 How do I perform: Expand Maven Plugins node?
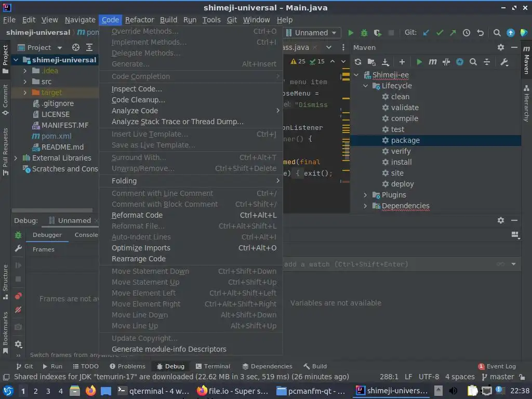coord(365,195)
